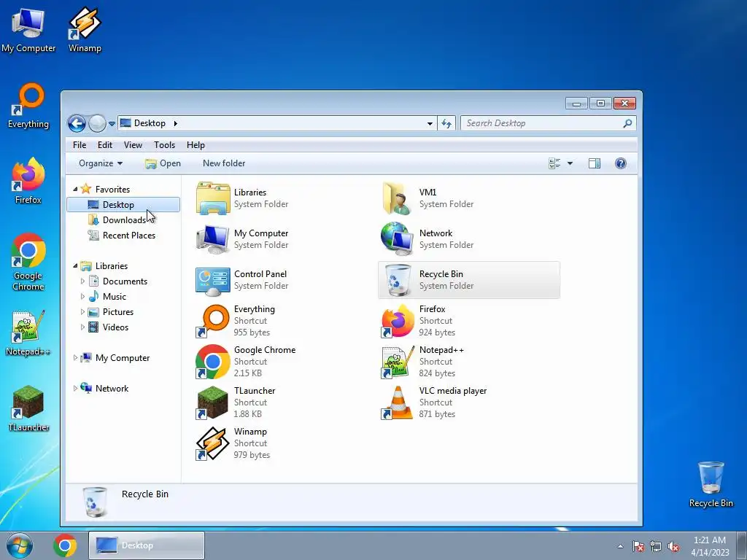The image size is (747, 560).
Task: Collapse the Favorites tree section
Action: [x=75, y=189]
